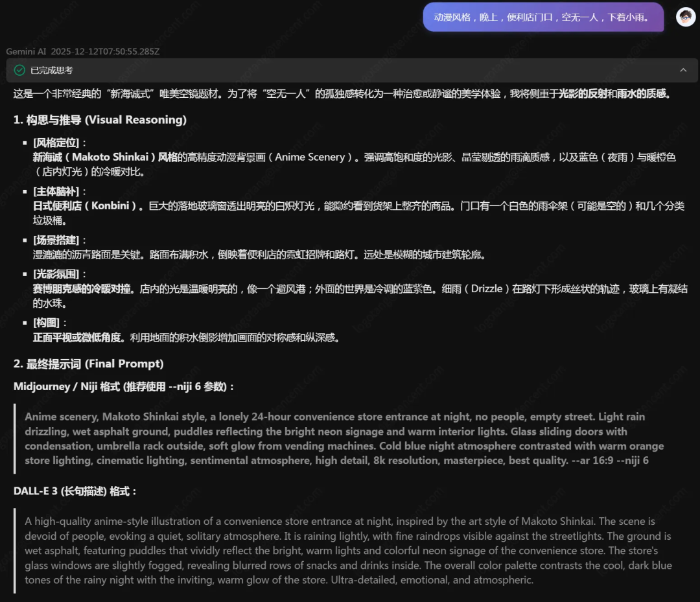This screenshot has height=602, width=700.
Task: Click the bold text '日式便利店 (Konbini)'
Action: (x=84, y=205)
